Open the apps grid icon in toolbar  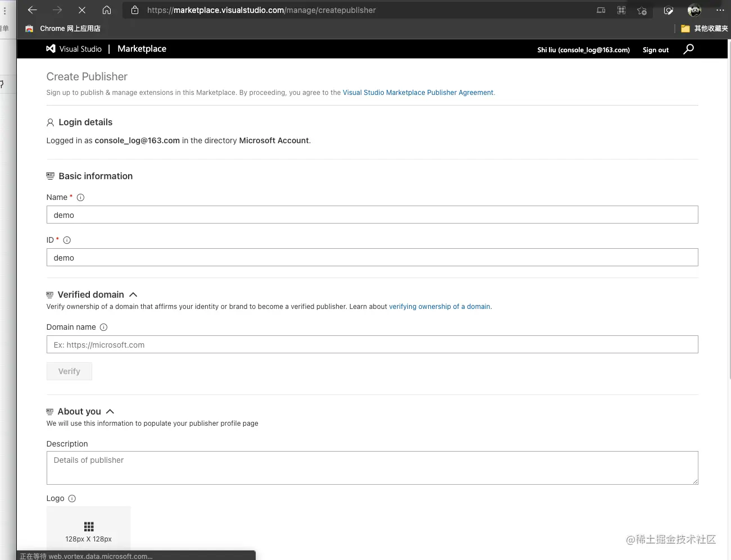tap(621, 10)
